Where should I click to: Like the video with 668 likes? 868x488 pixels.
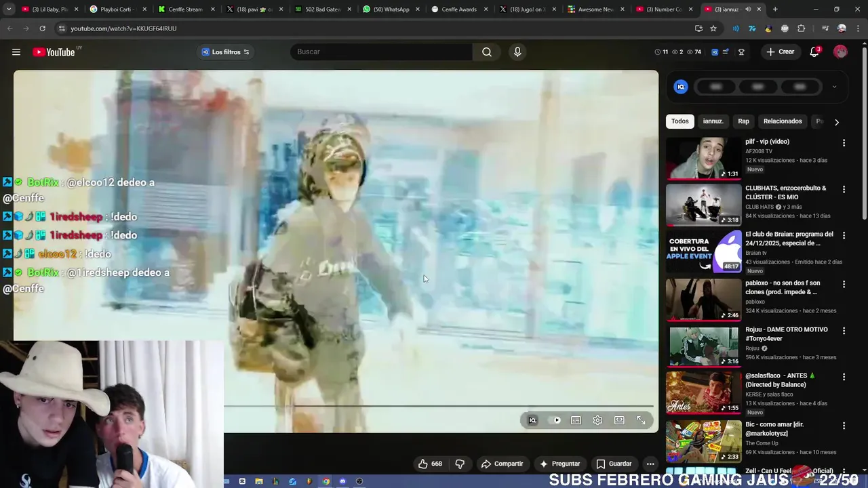pos(430,464)
